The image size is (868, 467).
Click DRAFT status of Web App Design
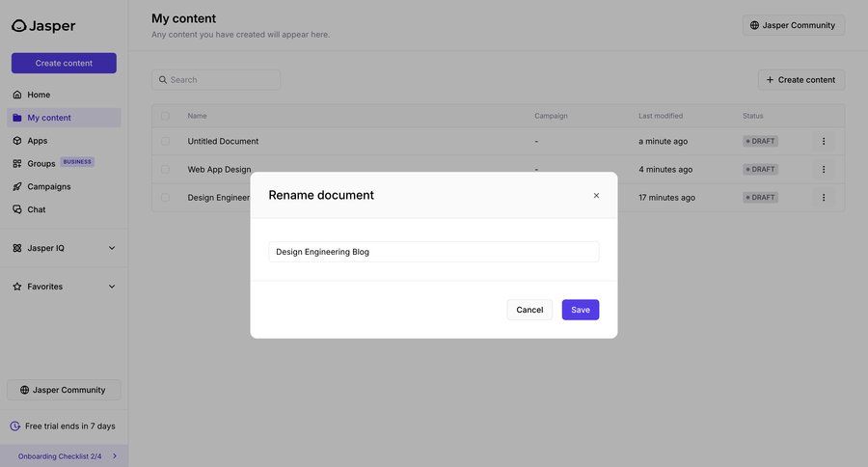pos(760,169)
